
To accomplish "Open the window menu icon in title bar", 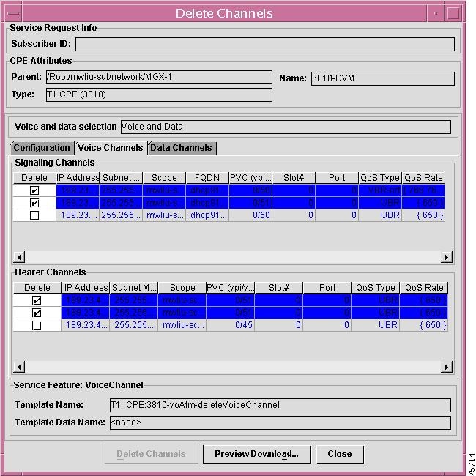I will (14, 13).
